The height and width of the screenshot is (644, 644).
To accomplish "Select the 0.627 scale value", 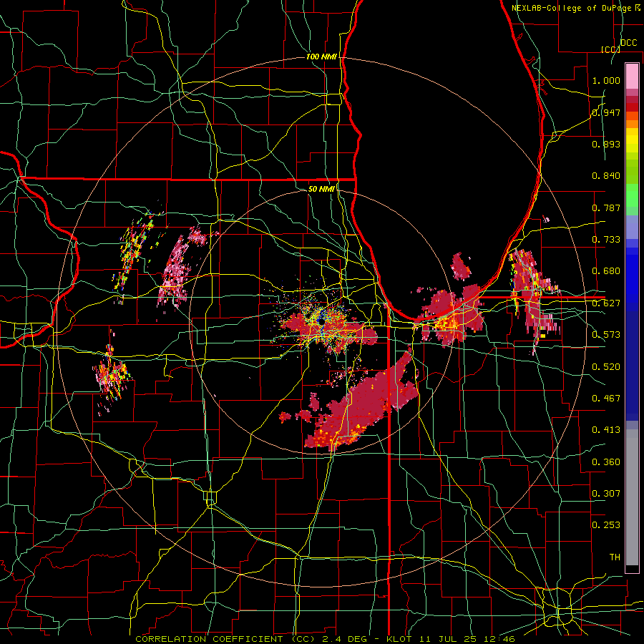I will pyautogui.click(x=606, y=303).
